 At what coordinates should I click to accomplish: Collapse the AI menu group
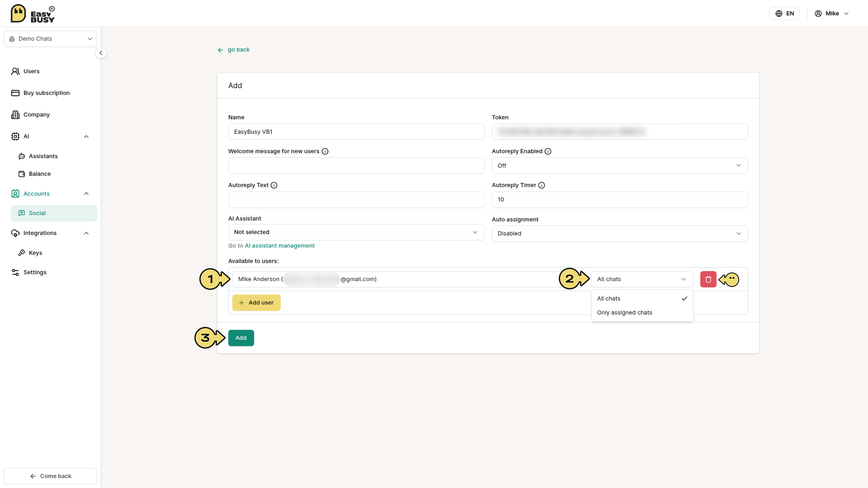(x=86, y=136)
